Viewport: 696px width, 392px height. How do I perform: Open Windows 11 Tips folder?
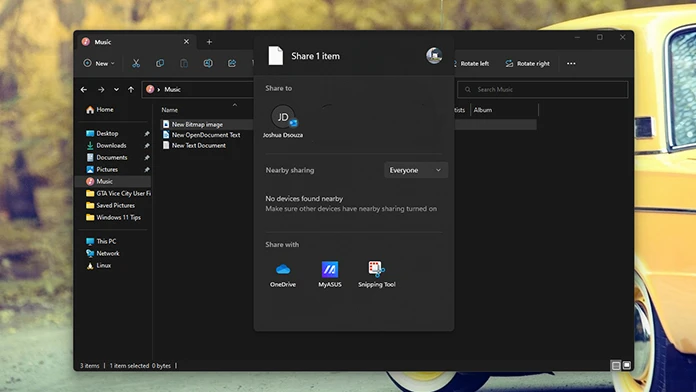[114, 217]
